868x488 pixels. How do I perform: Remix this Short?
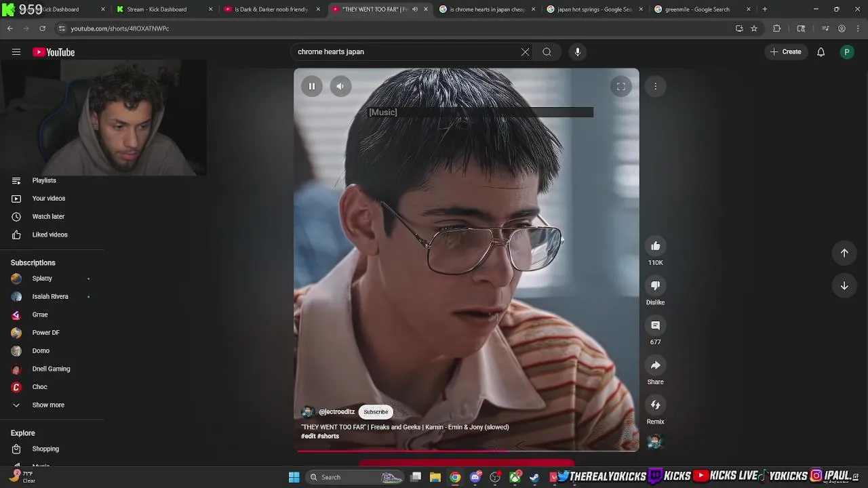pos(656,405)
